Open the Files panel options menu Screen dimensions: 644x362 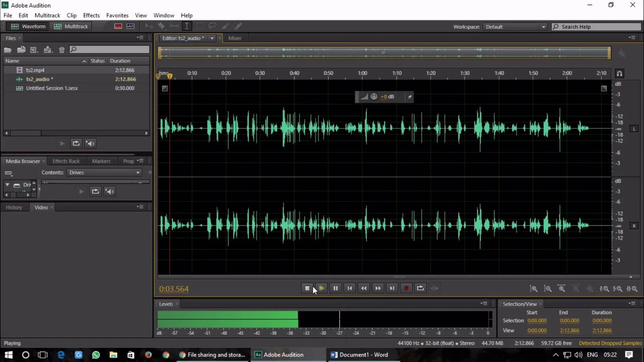[x=140, y=38]
